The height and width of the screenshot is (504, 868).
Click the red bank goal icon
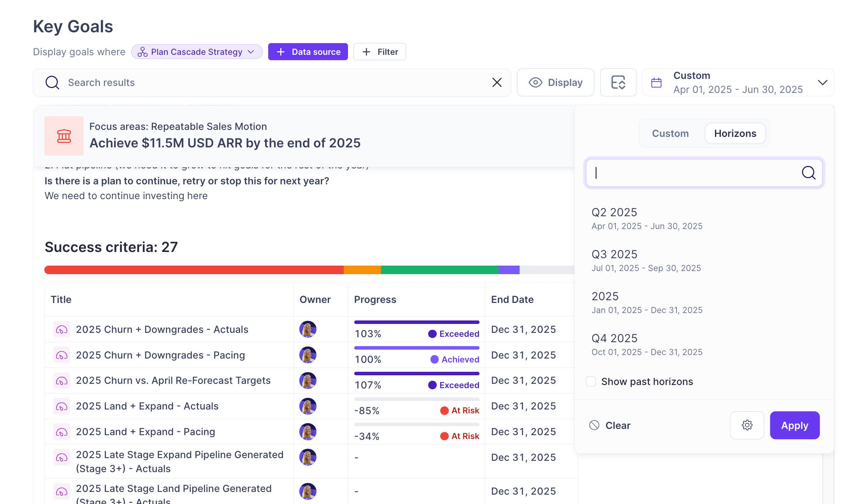[x=64, y=136]
